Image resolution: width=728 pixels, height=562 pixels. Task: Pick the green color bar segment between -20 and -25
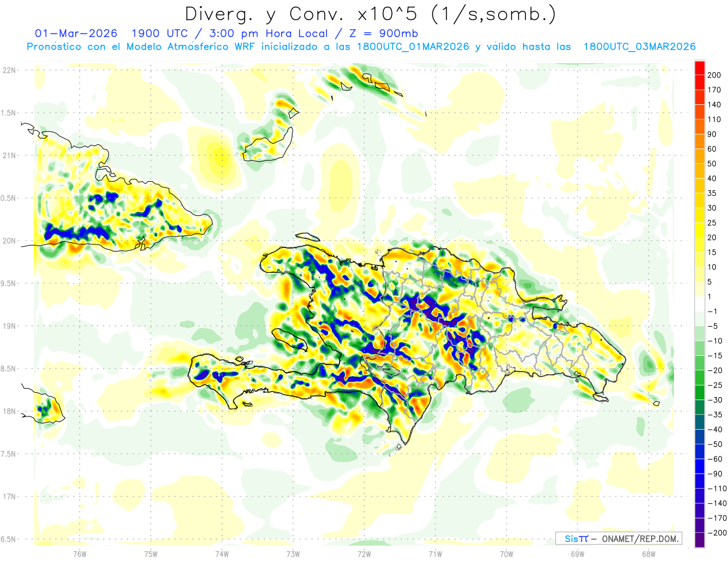(x=699, y=378)
